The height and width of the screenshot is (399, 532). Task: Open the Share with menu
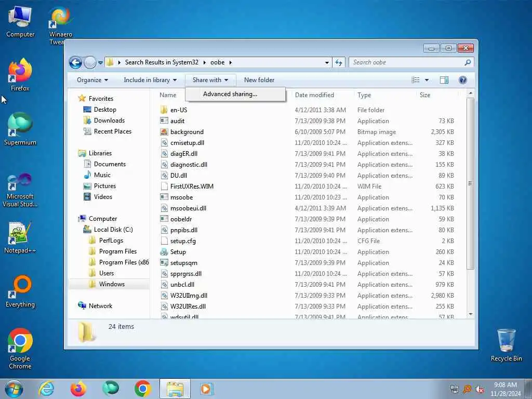[x=210, y=80]
